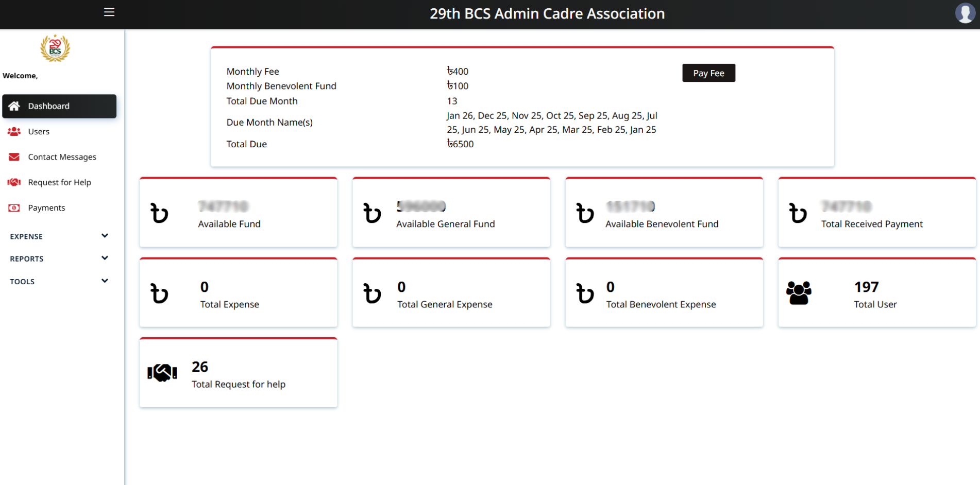Toggle the hamburger sidebar menu

109,12
